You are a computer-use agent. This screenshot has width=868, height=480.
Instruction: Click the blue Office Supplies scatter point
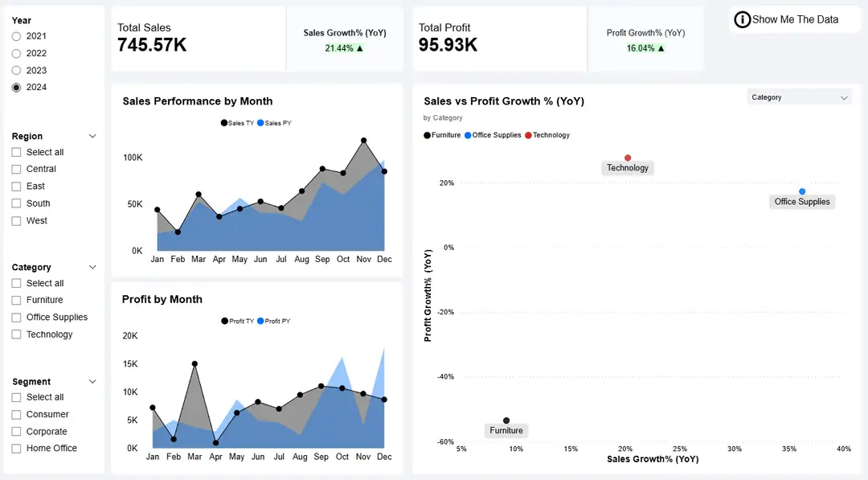coord(801,191)
